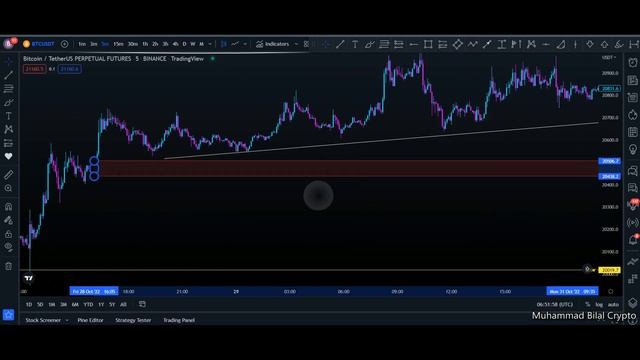Click the zoom in magnifier tool
The image size is (640, 360).
tap(9, 188)
